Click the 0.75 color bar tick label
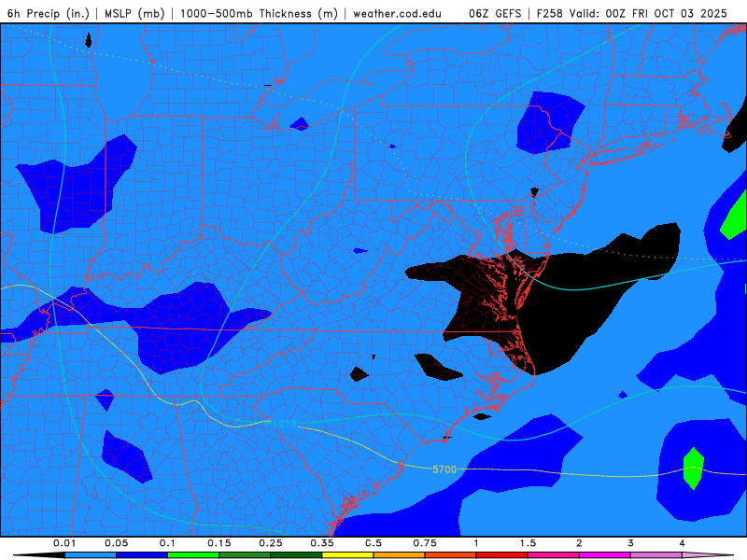The height and width of the screenshot is (560, 747). tap(425, 543)
